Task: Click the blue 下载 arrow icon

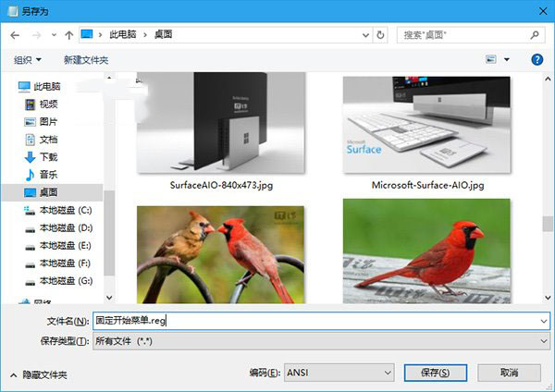Action: tap(31, 157)
